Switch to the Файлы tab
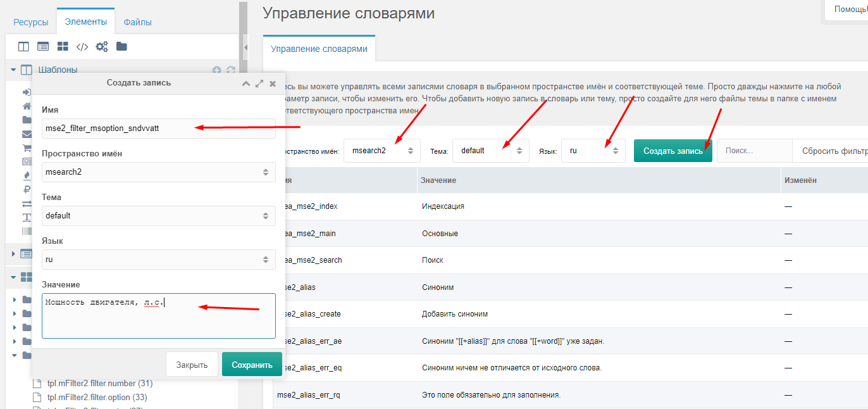 tap(137, 22)
